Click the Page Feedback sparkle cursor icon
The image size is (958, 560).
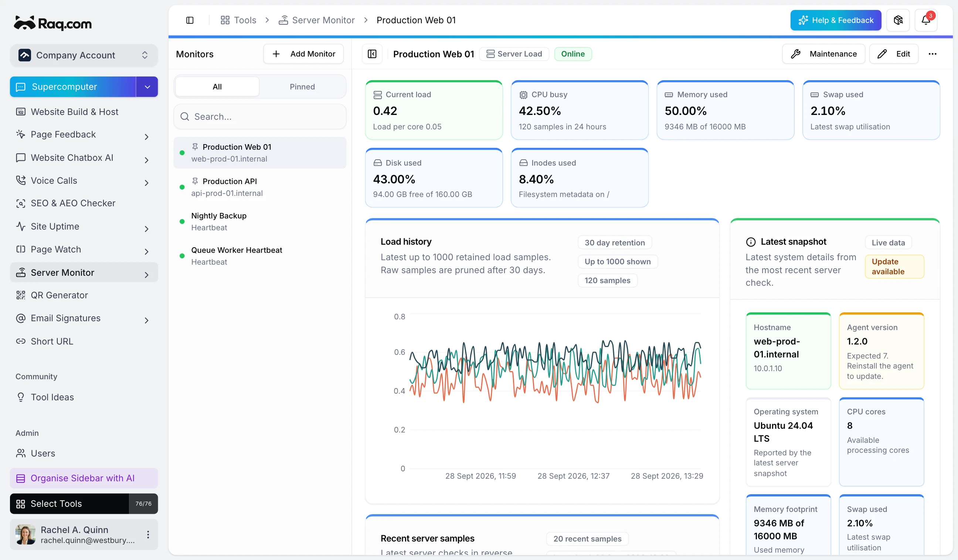coord(21,134)
